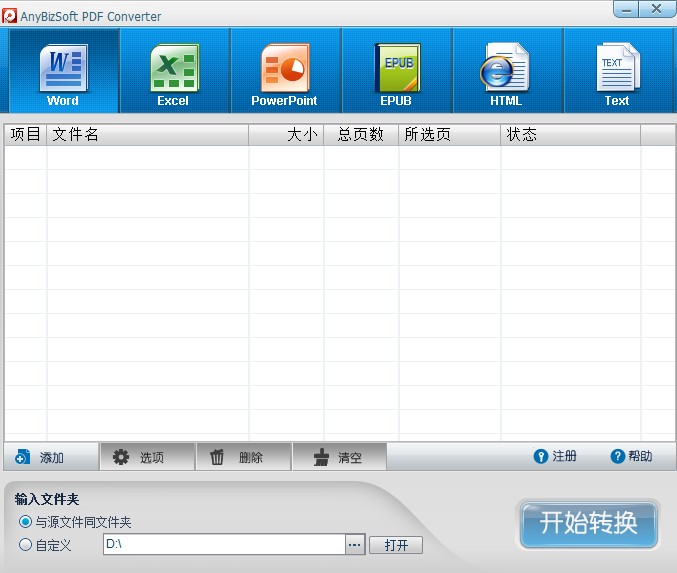Viewport: 677px width, 573px height.
Task: Click the 总页数 column header
Action: tap(361, 134)
